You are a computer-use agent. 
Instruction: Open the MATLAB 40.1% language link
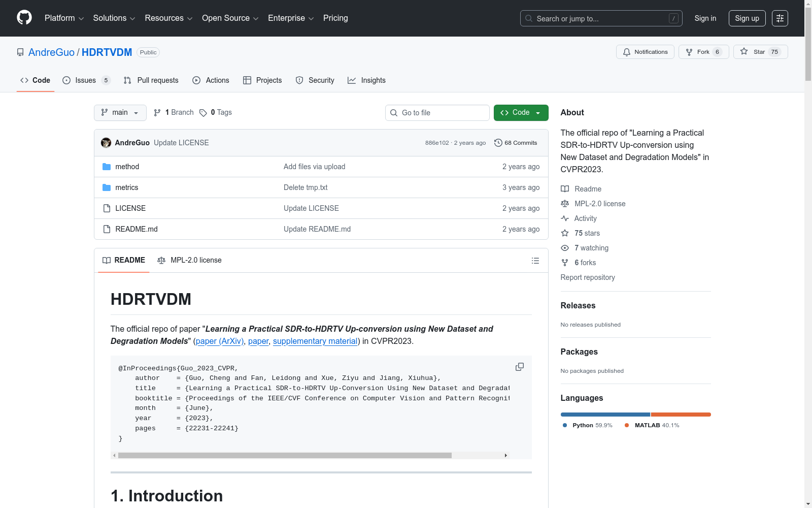(652, 425)
